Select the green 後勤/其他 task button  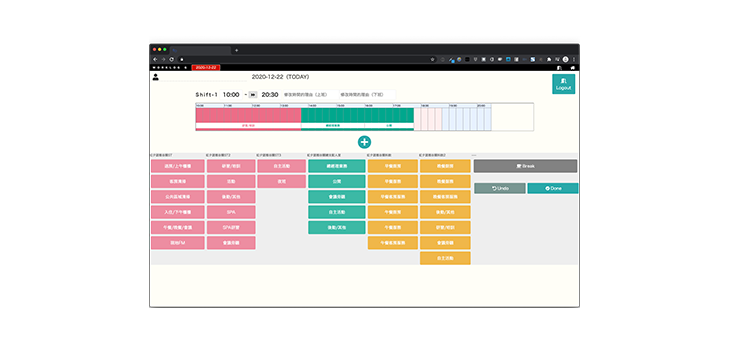(337, 227)
